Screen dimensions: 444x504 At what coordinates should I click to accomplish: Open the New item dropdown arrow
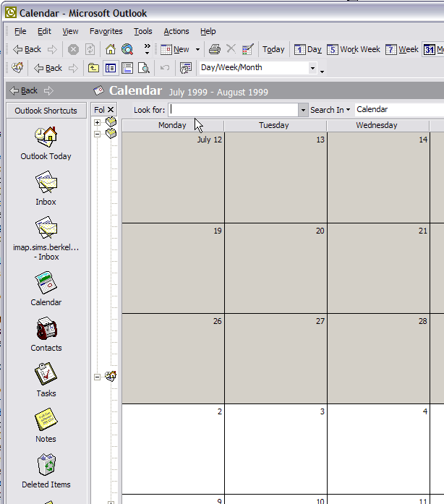coord(197,49)
